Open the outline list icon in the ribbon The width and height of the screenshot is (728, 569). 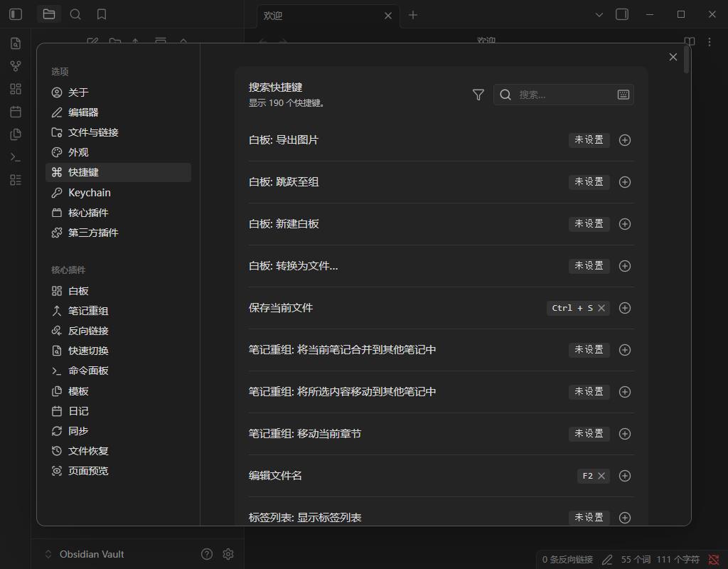click(16, 180)
